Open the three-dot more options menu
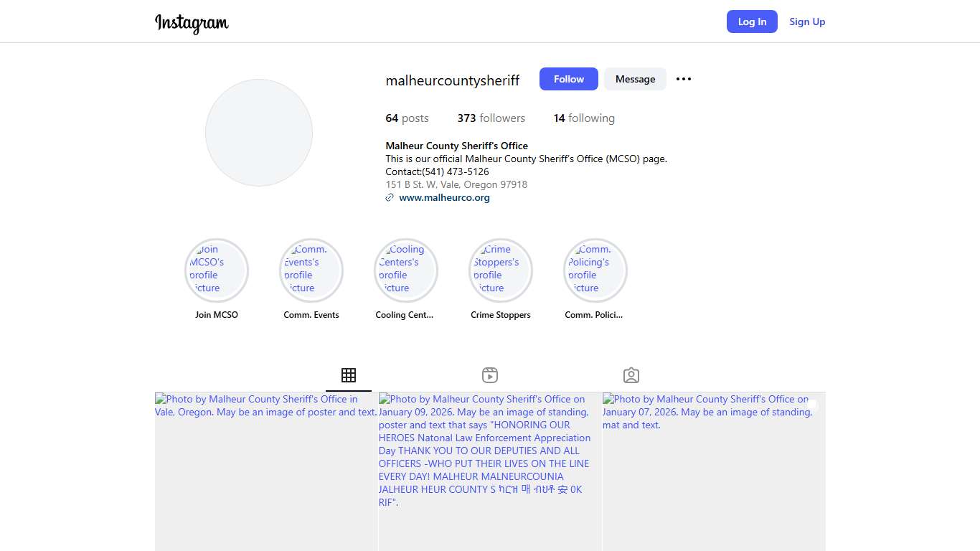Image resolution: width=980 pixels, height=551 pixels. pyautogui.click(x=684, y=79)
